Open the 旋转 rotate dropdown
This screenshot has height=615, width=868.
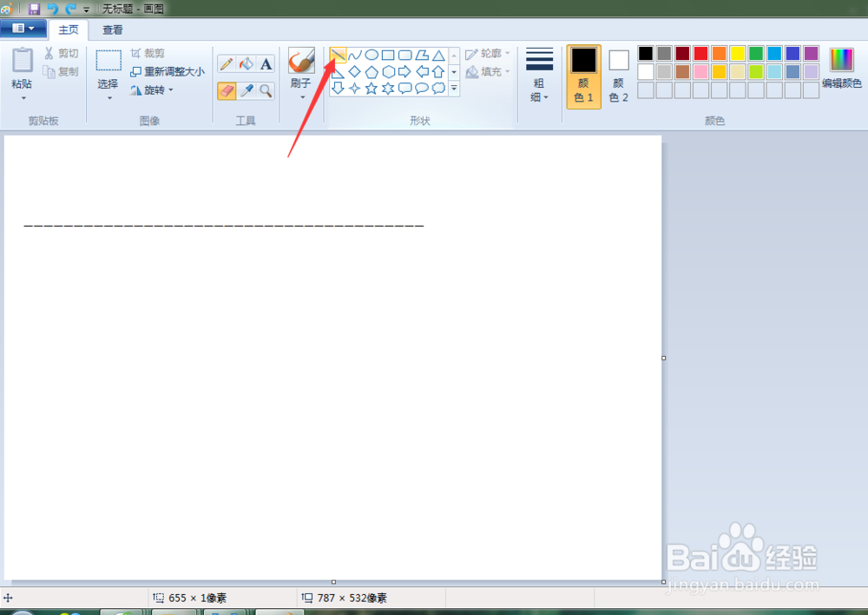(x=152, y=89)
